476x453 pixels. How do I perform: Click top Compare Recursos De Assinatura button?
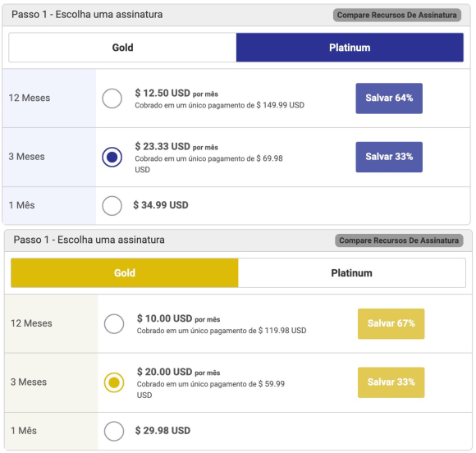click(397, 15)
